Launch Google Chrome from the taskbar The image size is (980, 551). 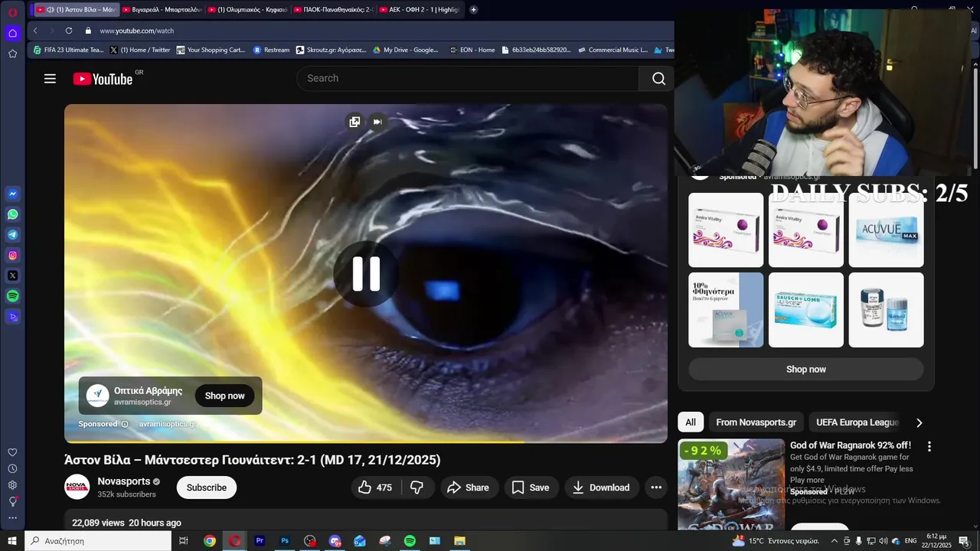click(209, 541)
